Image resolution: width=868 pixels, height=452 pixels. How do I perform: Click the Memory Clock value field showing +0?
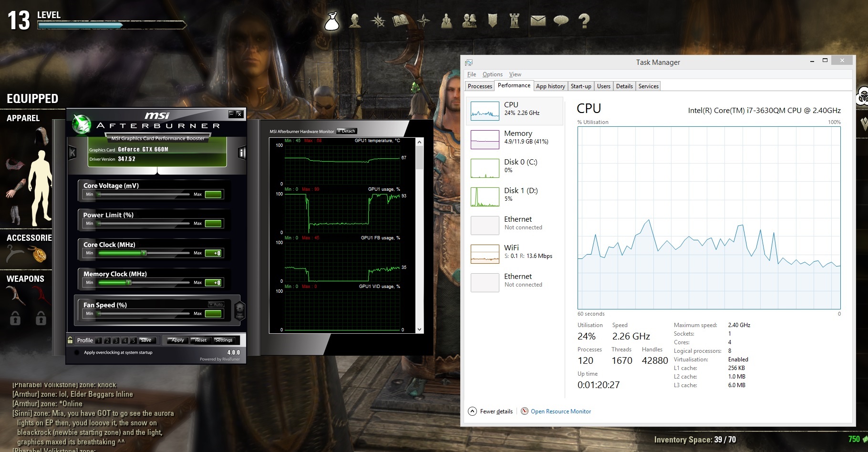(x=213, y=282)
